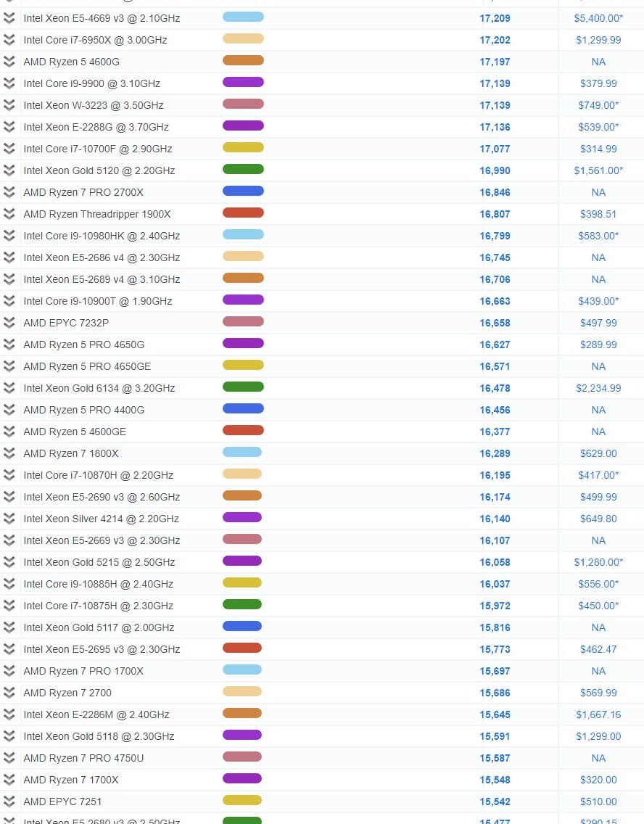Open the AMD Ryzen 5 4600GE link

pos(75,432)
